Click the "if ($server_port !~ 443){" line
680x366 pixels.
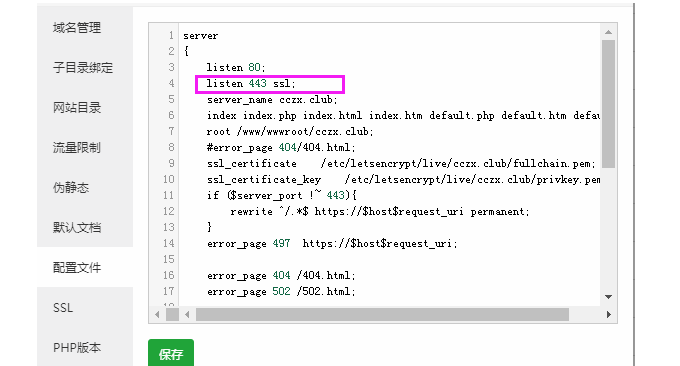point(281,195)
